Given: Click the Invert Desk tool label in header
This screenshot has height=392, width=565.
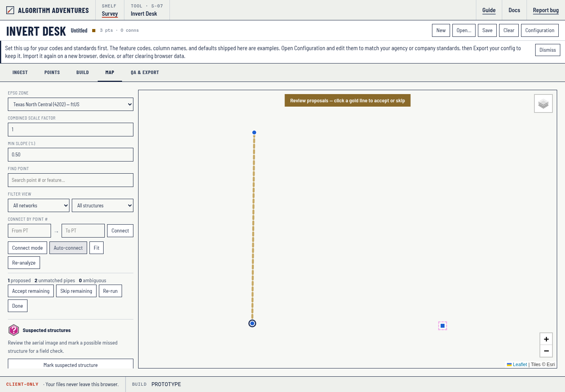Looking at the screenshot, I should click(144, 14).
